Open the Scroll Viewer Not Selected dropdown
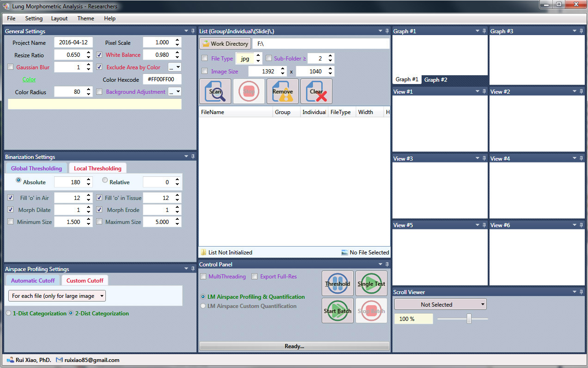This screenshot has height=368, width=588. pos(440,305)
